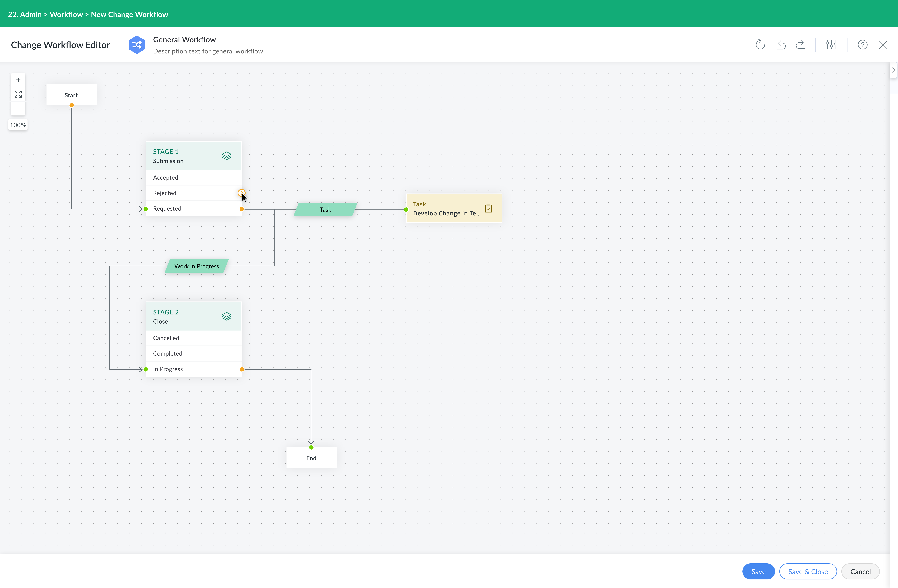This screenshot has width=898, height=588.
Task: Click the Task node green input connector
Action: click(x=406, y=209)
